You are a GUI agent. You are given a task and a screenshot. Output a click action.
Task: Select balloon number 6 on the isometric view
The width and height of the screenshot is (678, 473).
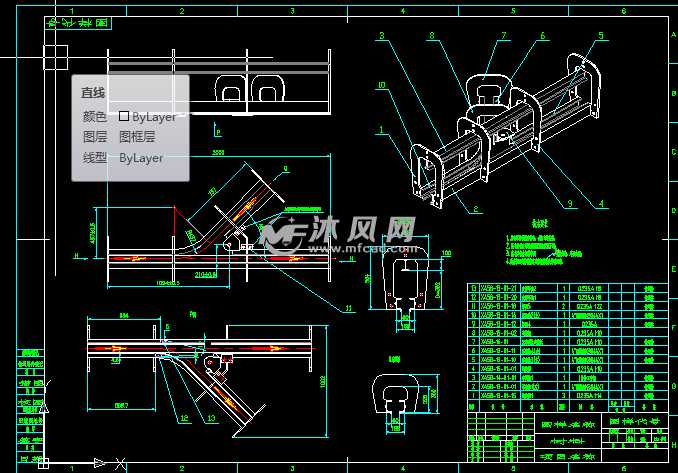543,35
